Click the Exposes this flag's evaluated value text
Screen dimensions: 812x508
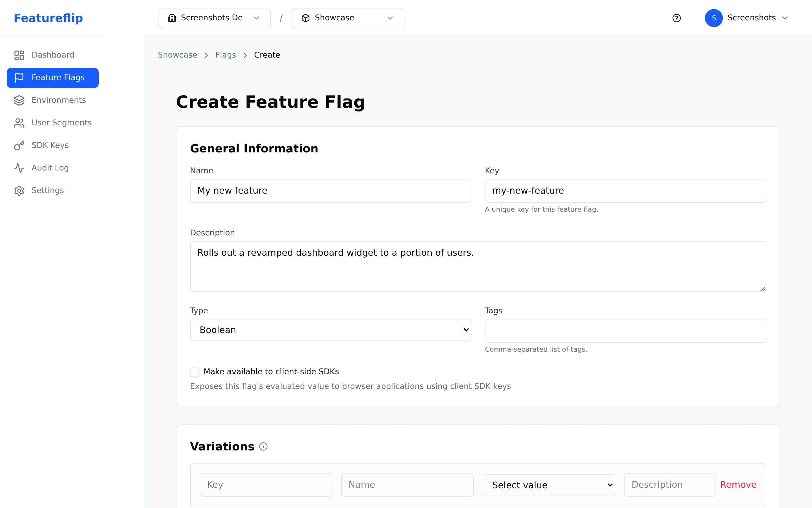click(350, 386)
